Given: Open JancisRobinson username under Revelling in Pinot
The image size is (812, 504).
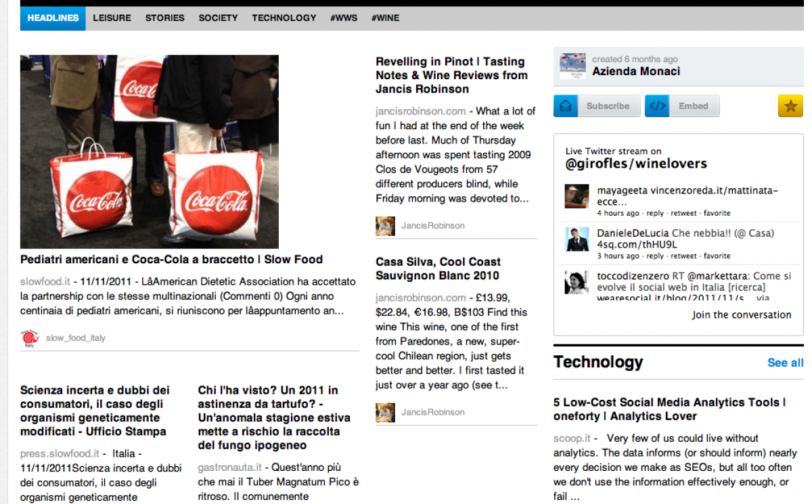Looking at the screenshot, I should [x=433, y=226].
